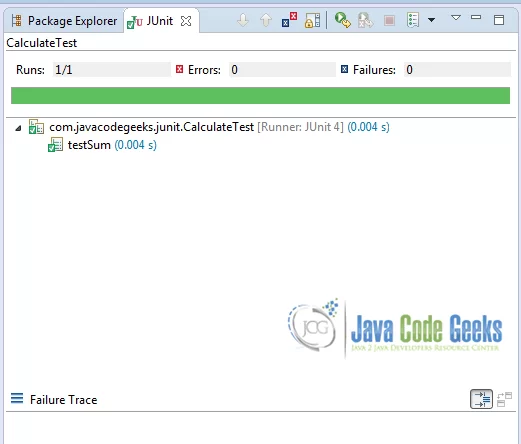The image size is (521, 444).
Task: Select the testSum test result
Action: 102,145
